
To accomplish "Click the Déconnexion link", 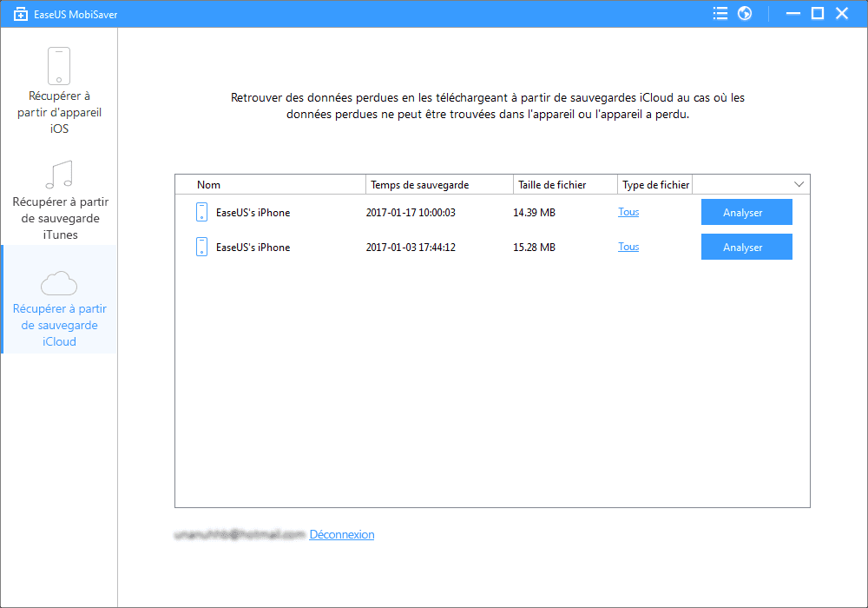I will pos(342,534).
